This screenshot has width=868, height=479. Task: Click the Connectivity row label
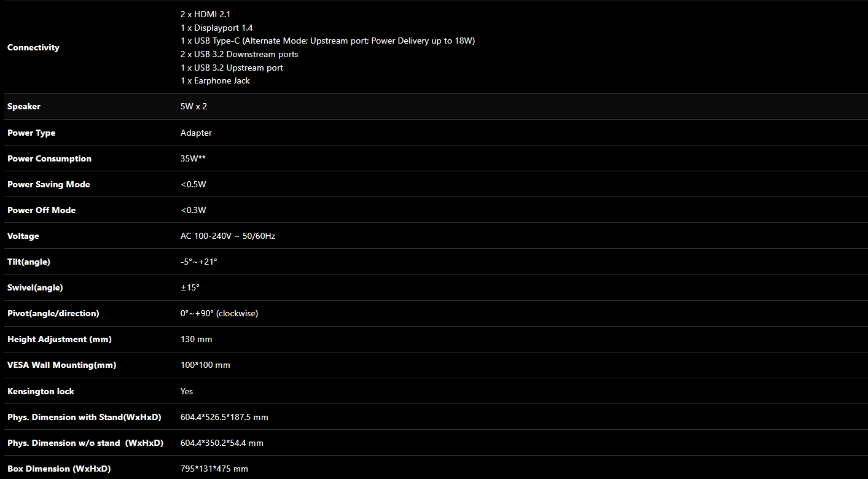point(33,48)
